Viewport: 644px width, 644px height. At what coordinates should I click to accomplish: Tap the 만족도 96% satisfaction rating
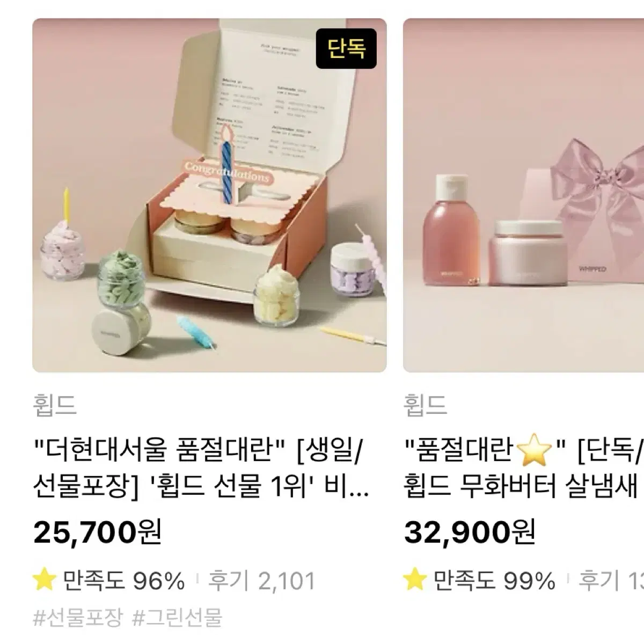pos(123,581)
